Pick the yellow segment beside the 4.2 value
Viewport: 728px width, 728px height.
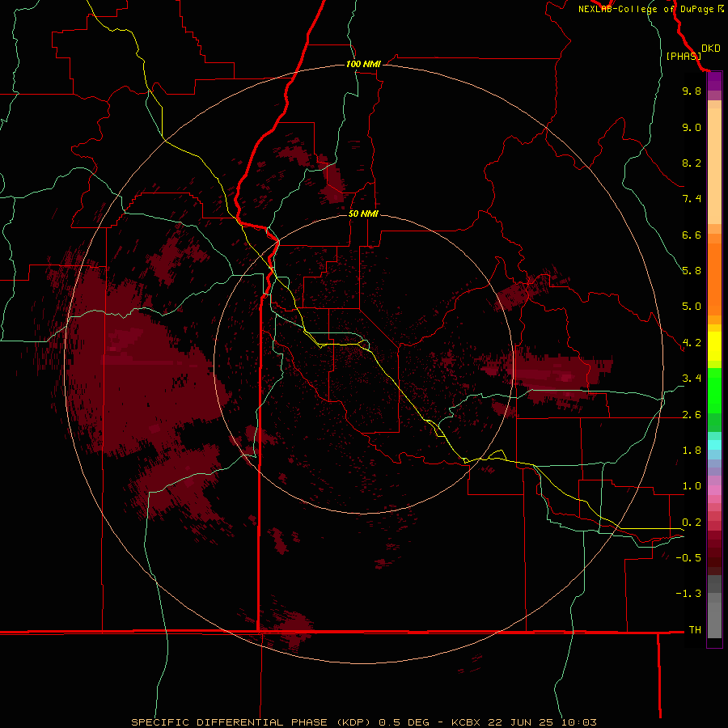pos(714,346)
